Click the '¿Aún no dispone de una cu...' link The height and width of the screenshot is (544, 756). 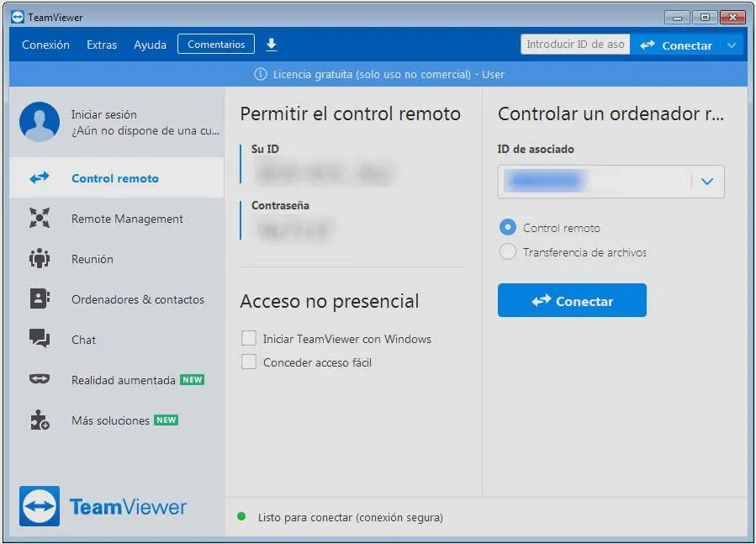[145, 130]
